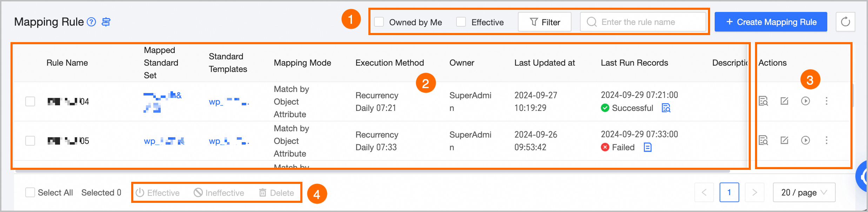
Task: Click the blue icon right of help
Action: point(106,22)
